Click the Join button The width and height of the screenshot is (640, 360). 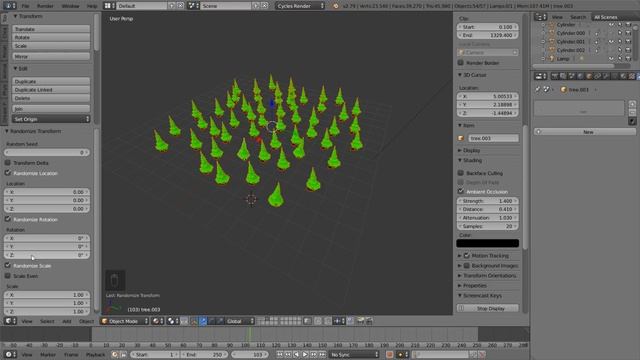(x=51, y=109)
